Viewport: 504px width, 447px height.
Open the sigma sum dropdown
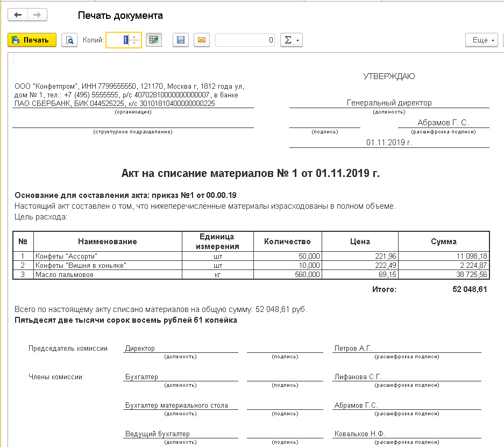[292, 40]
